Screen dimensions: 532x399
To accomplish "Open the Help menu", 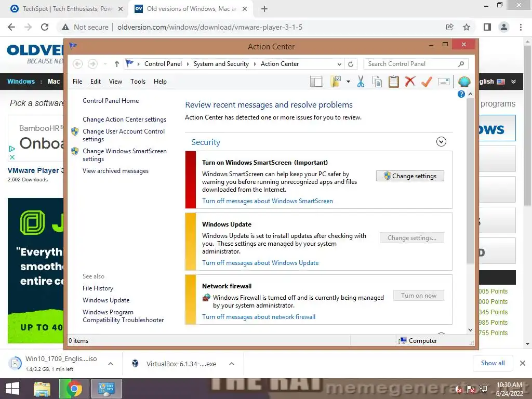I will point(160,82).
